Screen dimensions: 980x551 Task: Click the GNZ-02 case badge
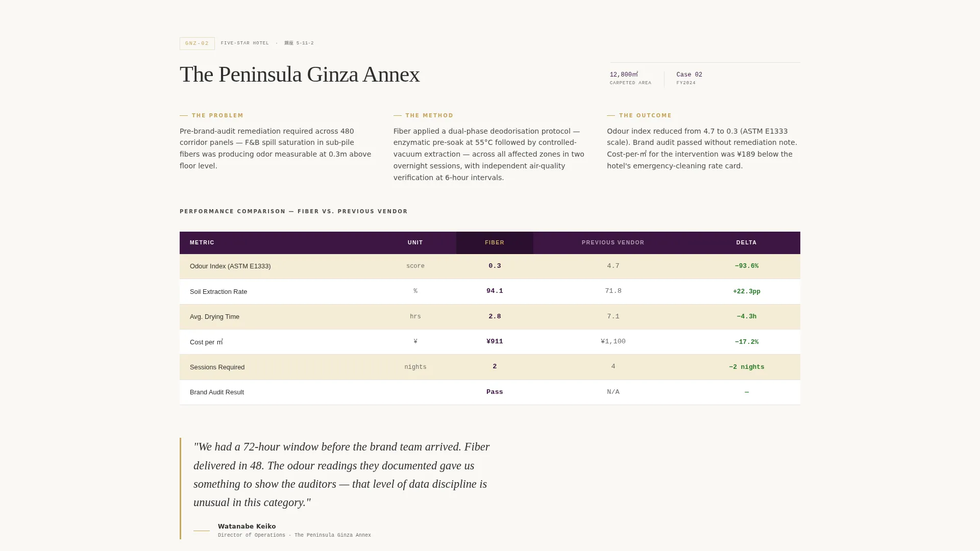pos(197,43)
